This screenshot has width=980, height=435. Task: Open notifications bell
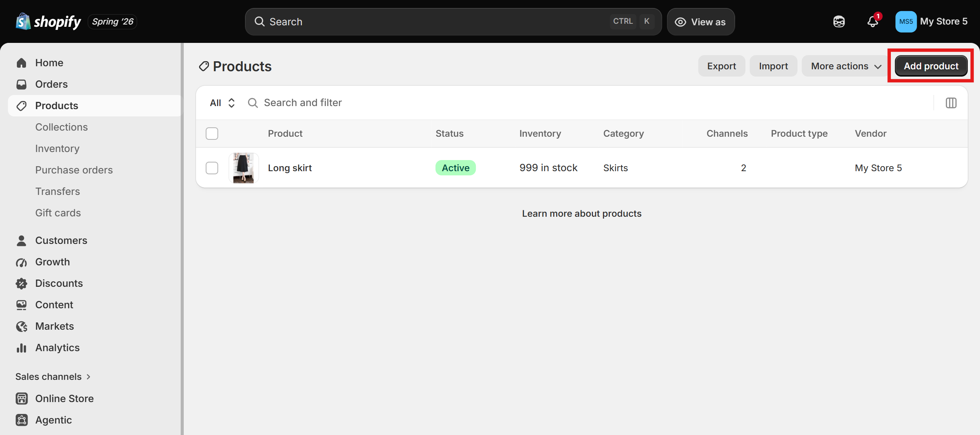pyautogui.click(x=873, y=22)
